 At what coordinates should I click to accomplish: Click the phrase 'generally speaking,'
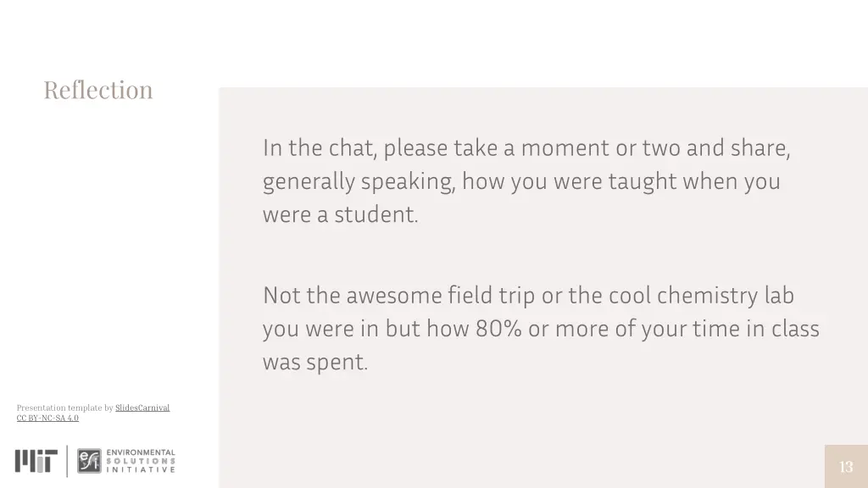[359, 182]
